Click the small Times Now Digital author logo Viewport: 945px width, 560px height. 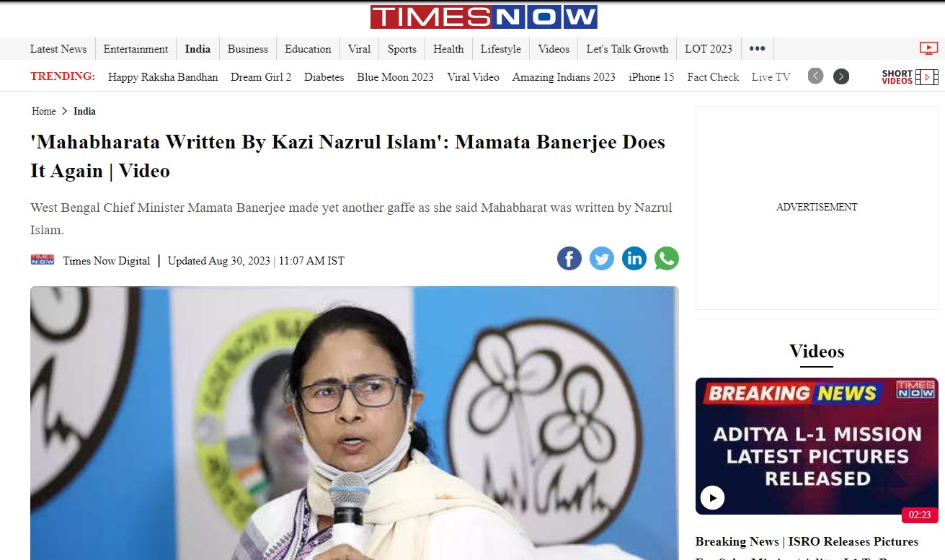pyautogui.click(x=43, y=259)
